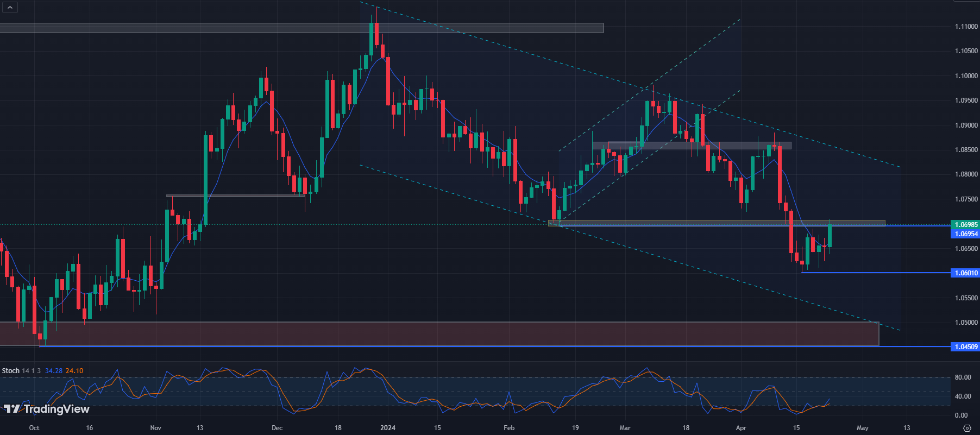Viewport: 980px width, 435px height.
Task: Select the blue horizontal line drawn at 1.06010
Action: (x=876, y=273)
